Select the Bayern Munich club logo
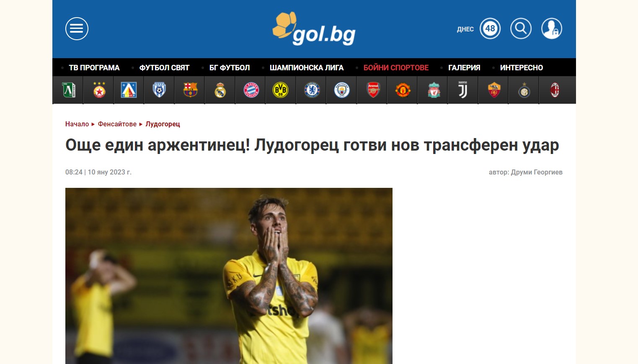Image resolution: width=638 pixels, height=364 pixels. tap(251, 90)
